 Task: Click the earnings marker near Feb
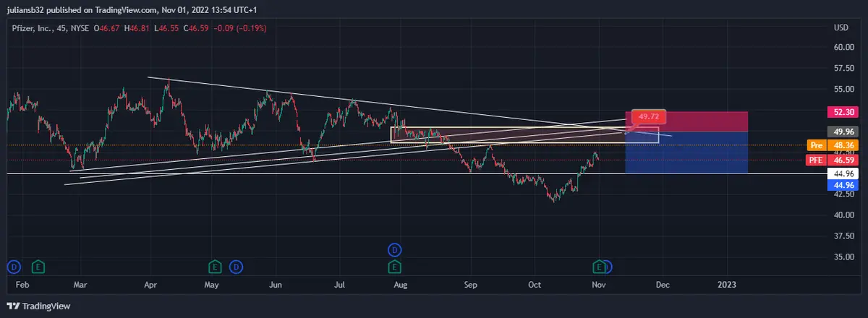point(38,267)
